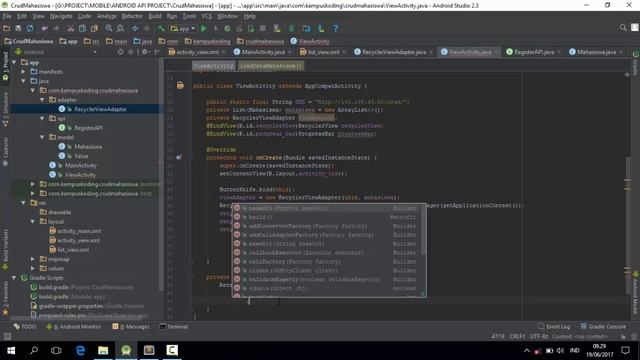The image size is (640, 360).
Task: Choose build() in autocomplete list
Action: click(x=329, y=217)
